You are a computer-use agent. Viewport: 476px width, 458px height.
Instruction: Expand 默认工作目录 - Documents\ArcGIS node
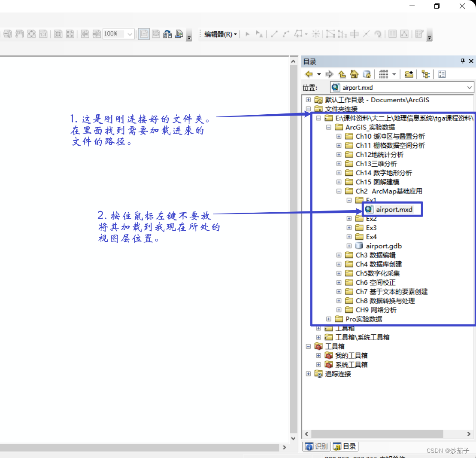308,100
